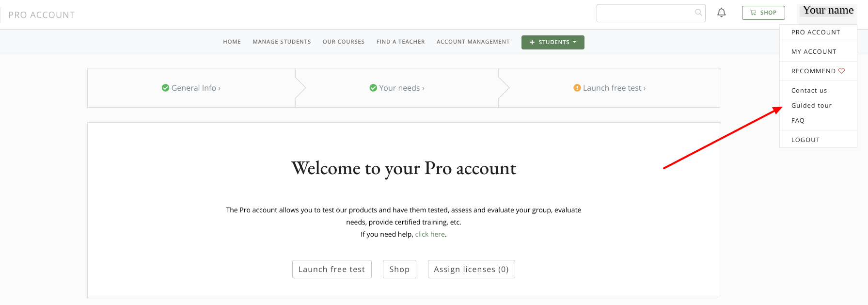Screen dimensions: 868x305
Task: Open the Your name account menu
Action: click(x=828, y=10)
